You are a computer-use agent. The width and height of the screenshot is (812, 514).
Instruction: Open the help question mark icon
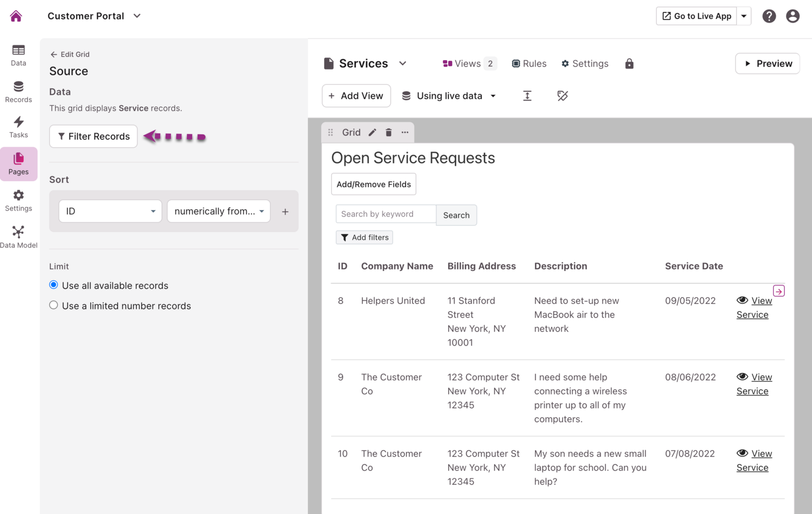click(x=769, y=16)
